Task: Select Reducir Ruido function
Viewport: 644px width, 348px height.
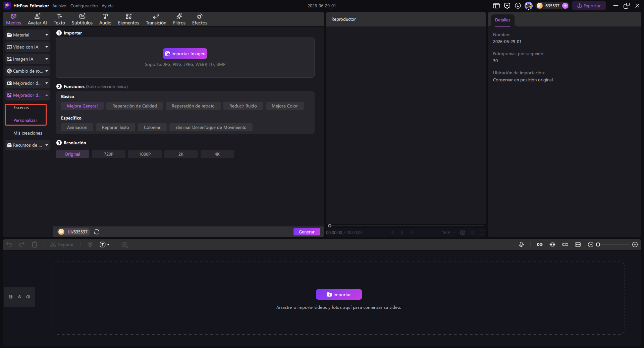Action: [x=243, y=106]
